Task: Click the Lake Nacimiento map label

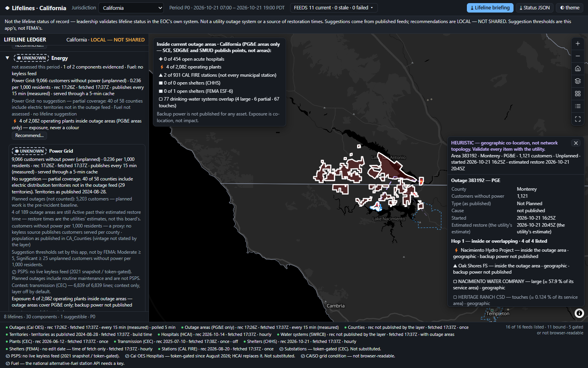Action: (x=388, y=219)
